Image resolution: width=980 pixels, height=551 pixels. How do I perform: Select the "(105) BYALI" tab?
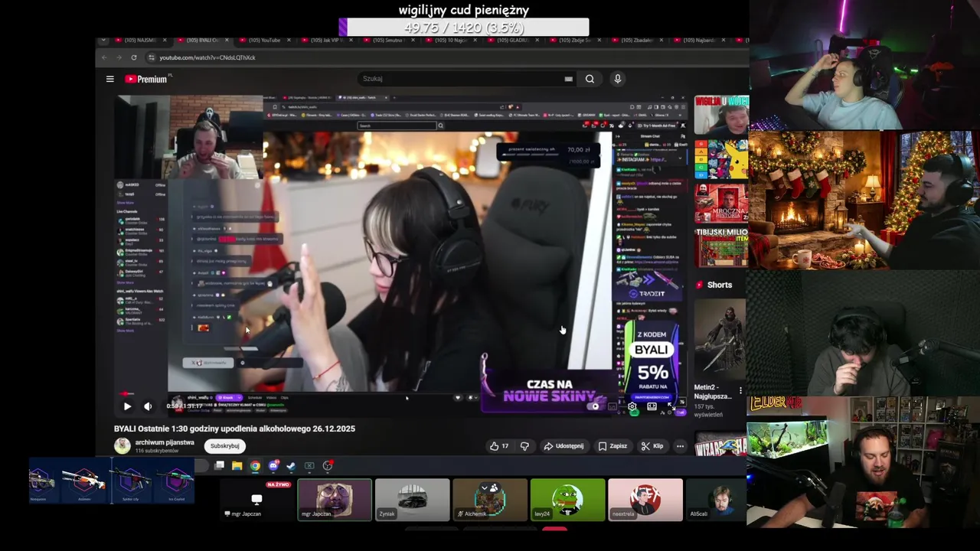(201, 40)
